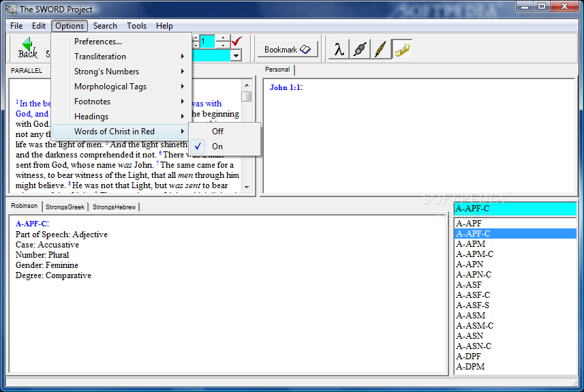Toggle the chain link toolbar icon
Image resolution: width=584 pixels, height=392 pixels.
[x=402, y=49]
